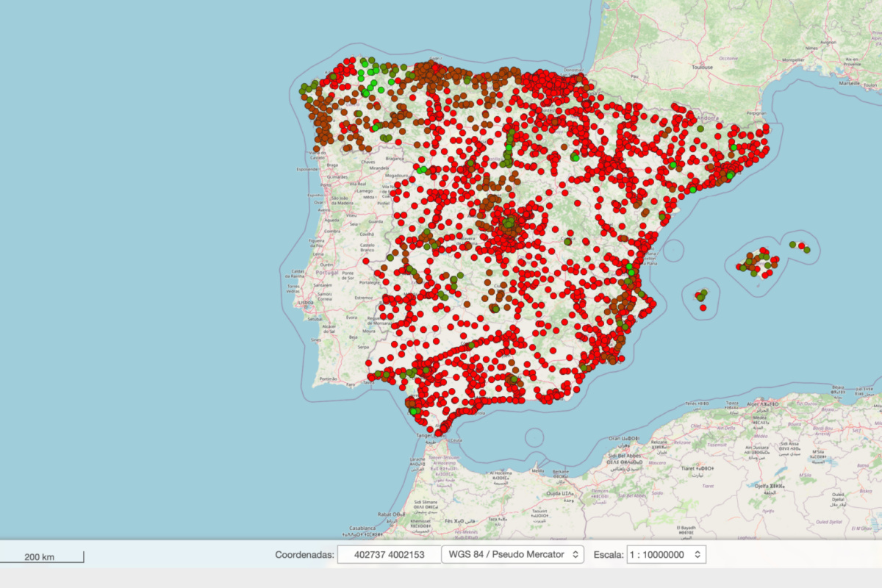Click the red marker on Menorca island
Screen dimensions: 882x588
coord(801,246)
